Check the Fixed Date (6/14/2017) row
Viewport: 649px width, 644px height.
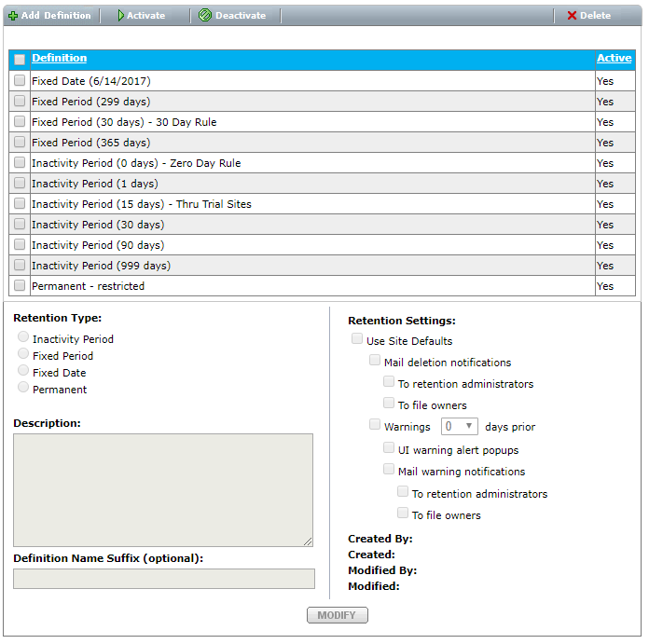coord(20,81)
